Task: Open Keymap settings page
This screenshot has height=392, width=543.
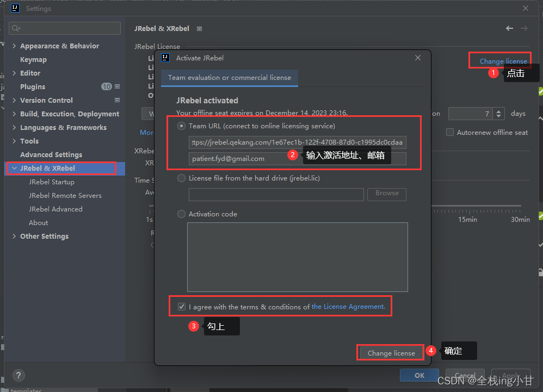Action: pyautogui.click(x=33, y=59)
